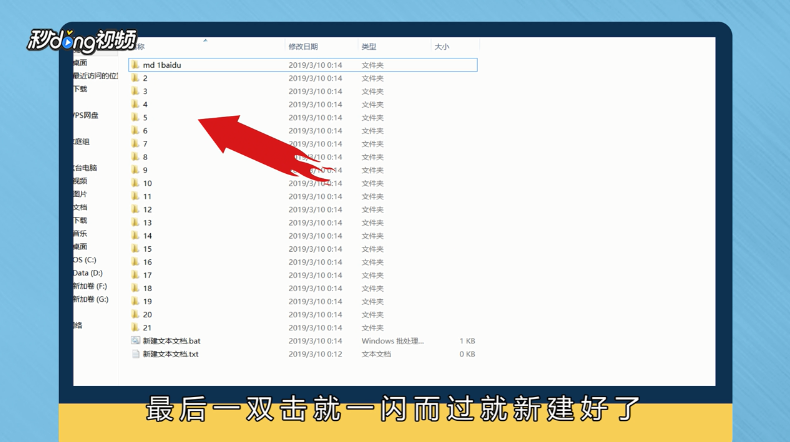Image resolution: width=790 pixels, height=442 pixels.
Task: Click the folder icon of folder 3
Action: (135, 91)
